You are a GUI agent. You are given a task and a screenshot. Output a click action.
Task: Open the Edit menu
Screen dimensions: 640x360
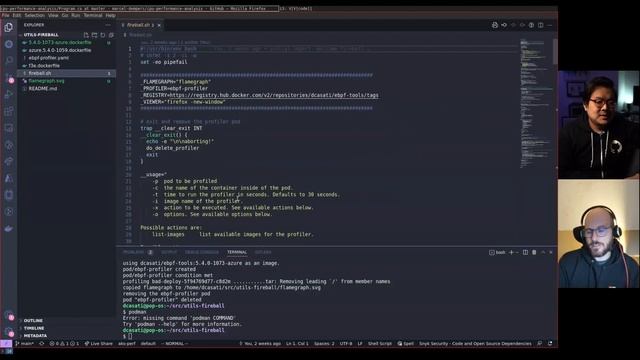pyautogui.click(x=17, y=16)
